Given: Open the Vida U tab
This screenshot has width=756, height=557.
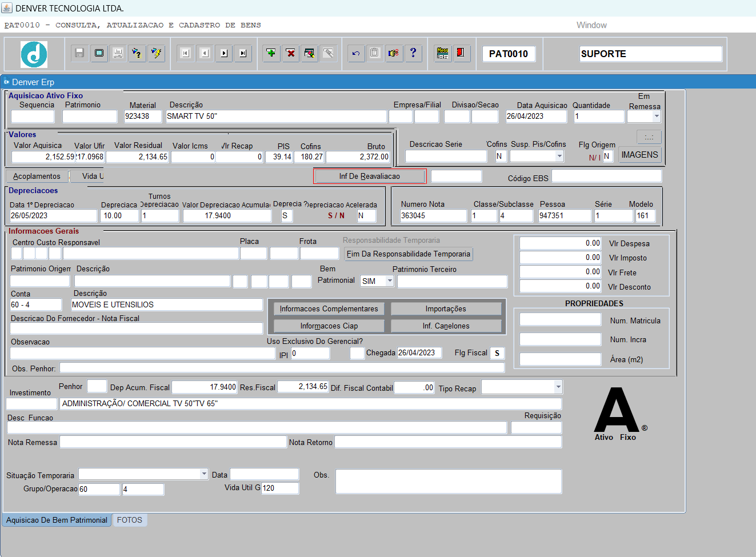Looking at the screenshot, I should coord(87,176).
